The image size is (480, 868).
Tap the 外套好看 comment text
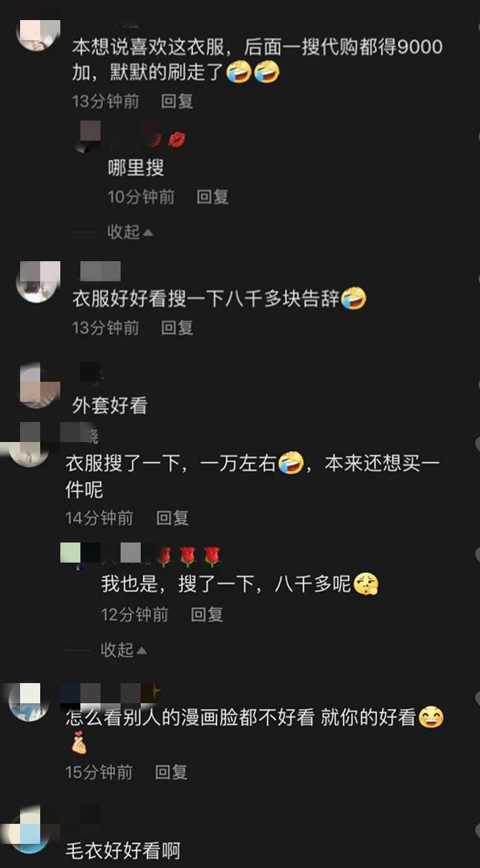109,406
